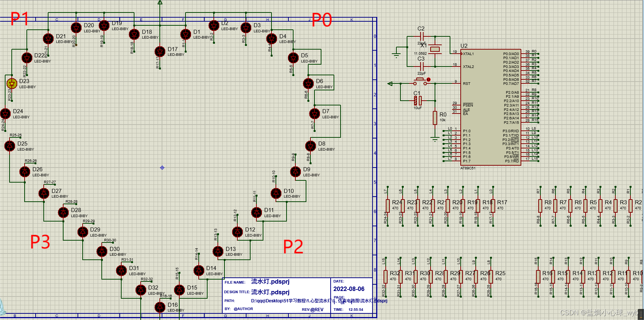Select LED D14 symbol
644x320 pixels.
pyautogui.click(x=199, y=270)
